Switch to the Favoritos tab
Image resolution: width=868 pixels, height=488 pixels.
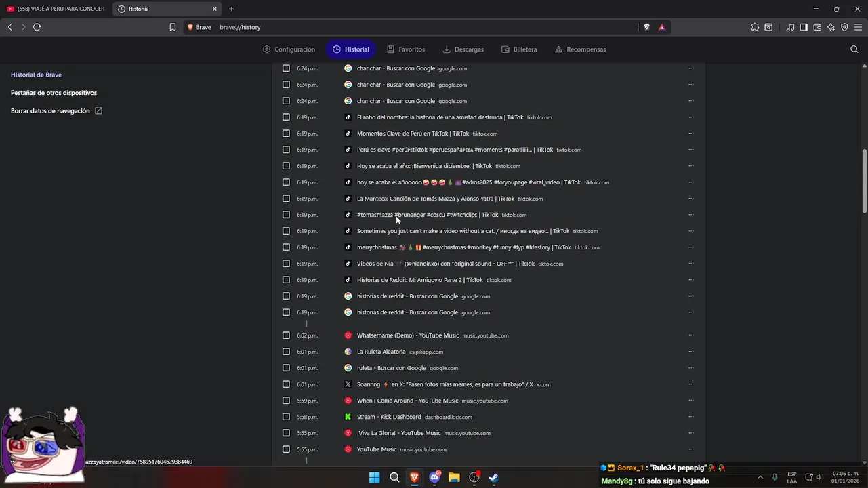[406, 49]
